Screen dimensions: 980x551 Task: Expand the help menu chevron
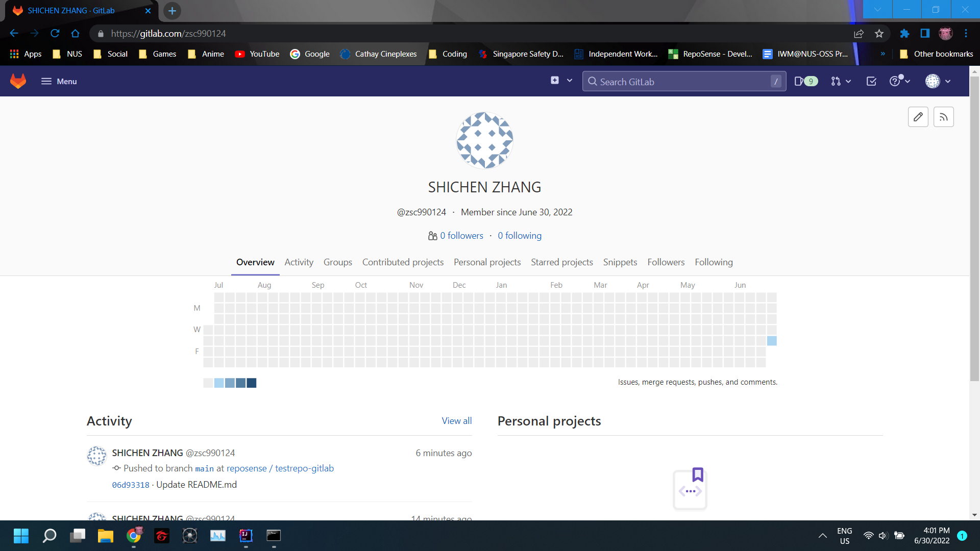coord(908,81)
